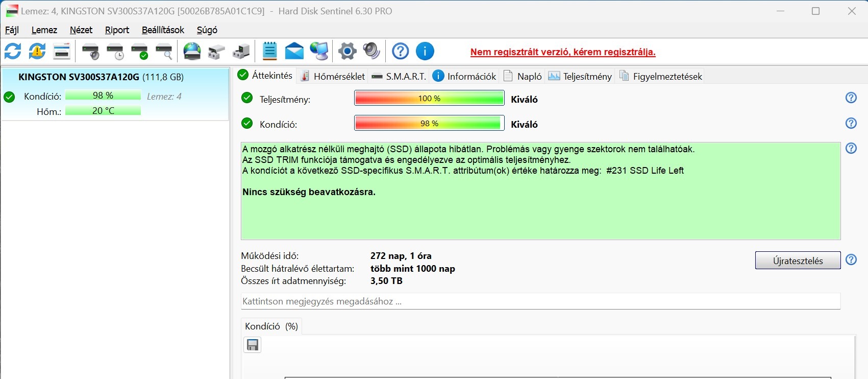Switch to the Napló tab
This screenshot has height=379, width=868.
[523, 76]
